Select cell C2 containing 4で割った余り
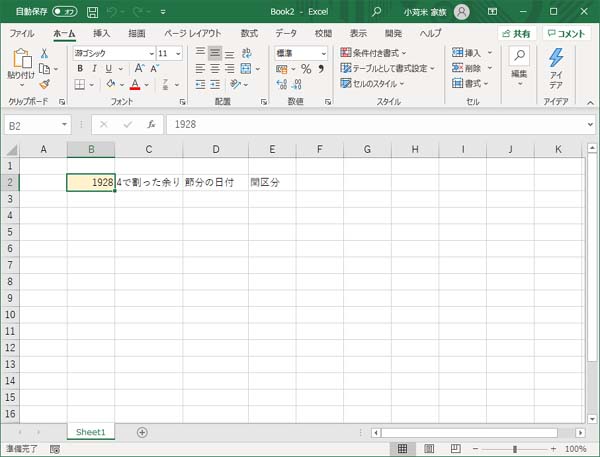The height and width of the screenshot is (457, 600). pyautogui.click(x=148, y=183)
